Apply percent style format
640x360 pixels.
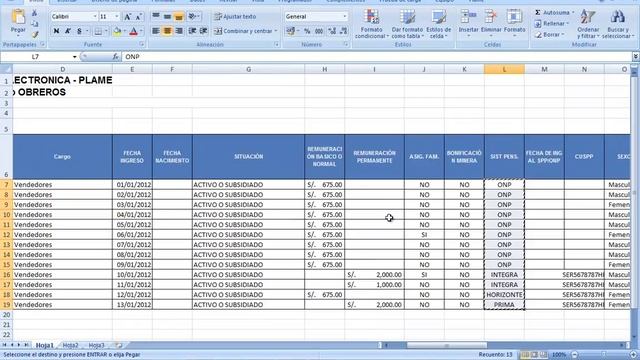307,31
